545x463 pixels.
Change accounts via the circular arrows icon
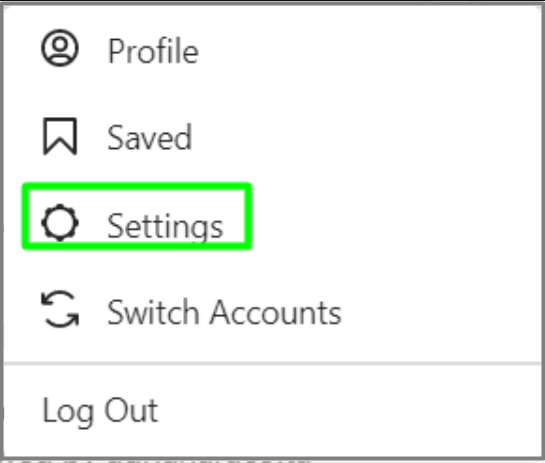(x=60, y=309)
